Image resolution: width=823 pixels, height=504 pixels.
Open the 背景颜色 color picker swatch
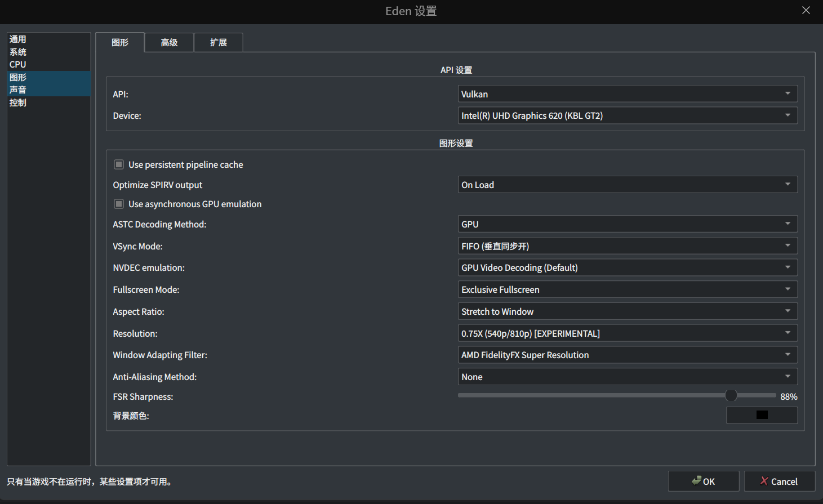(762, 415)
